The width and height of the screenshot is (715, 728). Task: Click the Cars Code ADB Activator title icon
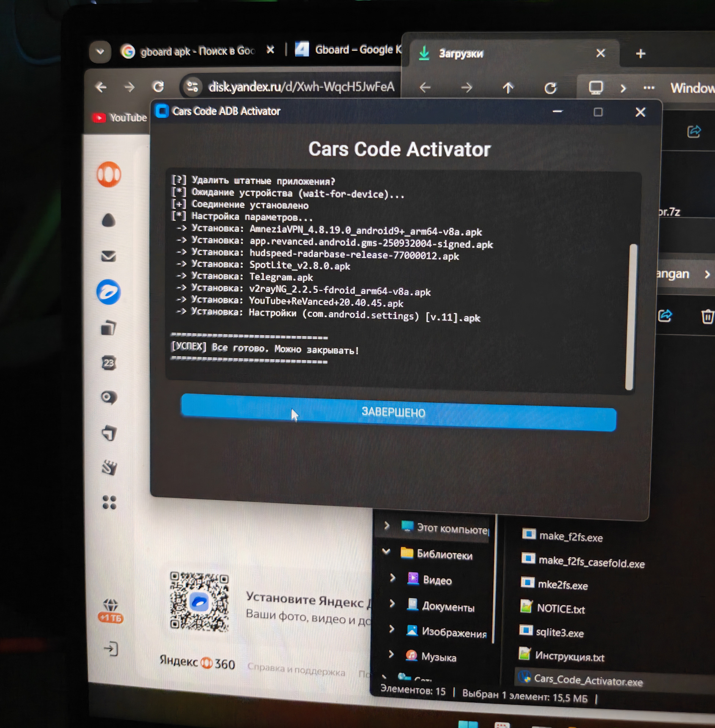point(162,111)
